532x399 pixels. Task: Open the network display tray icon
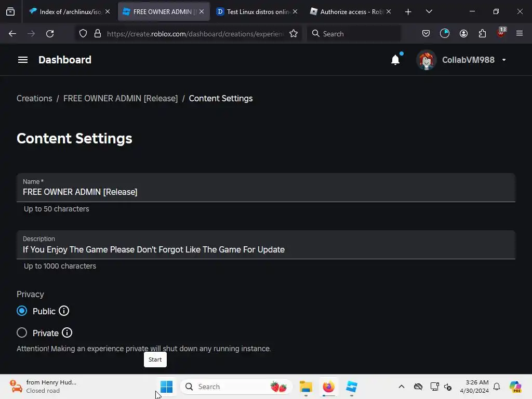[434, 387]
